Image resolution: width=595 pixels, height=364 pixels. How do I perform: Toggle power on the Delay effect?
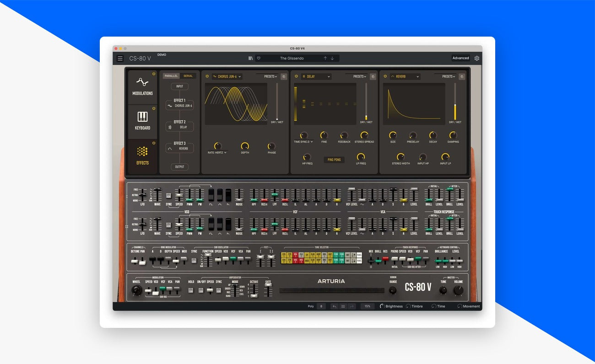click(x=296, y=76)
